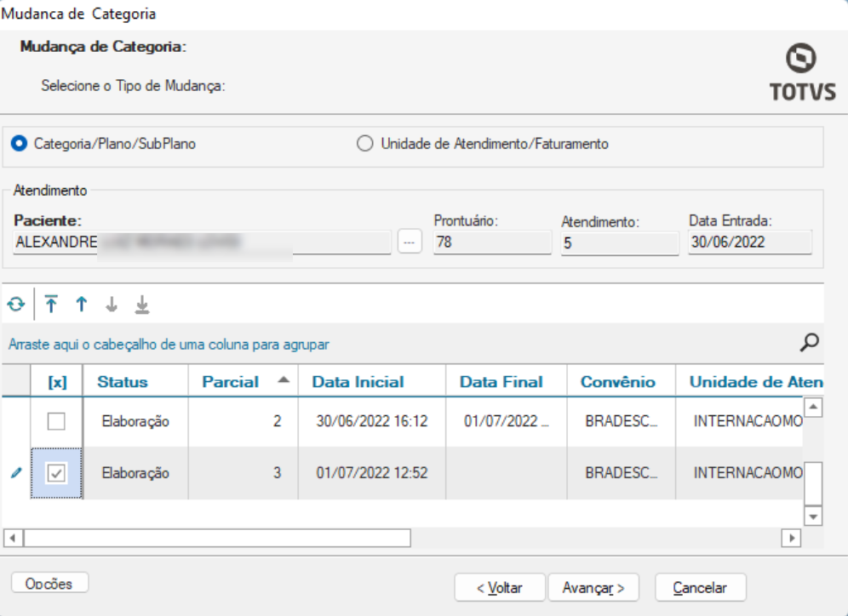Open the grid search magnifier
This screenshot has height=616, width=848.
coord(810,342)
